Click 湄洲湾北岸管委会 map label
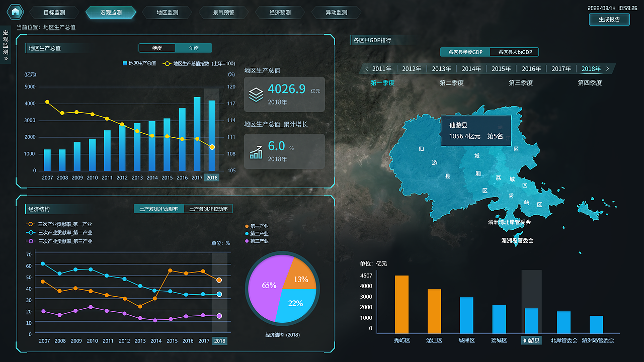644x362 pixels. tap(509, 222)
